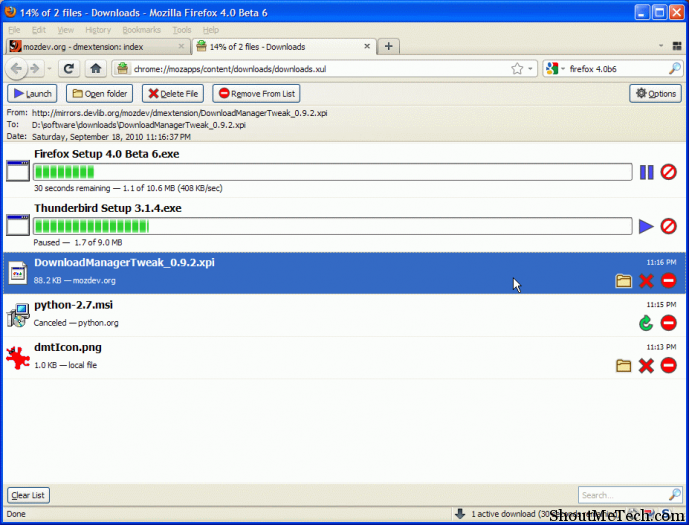
Task: Go forward with the Forward arrow
Action: click(x=35, y=69)
